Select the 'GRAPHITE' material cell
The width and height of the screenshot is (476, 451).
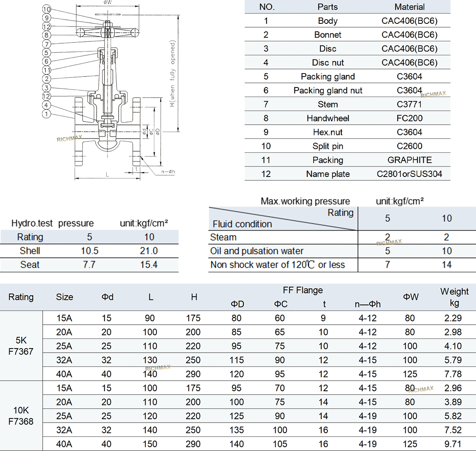click(409, 160)
